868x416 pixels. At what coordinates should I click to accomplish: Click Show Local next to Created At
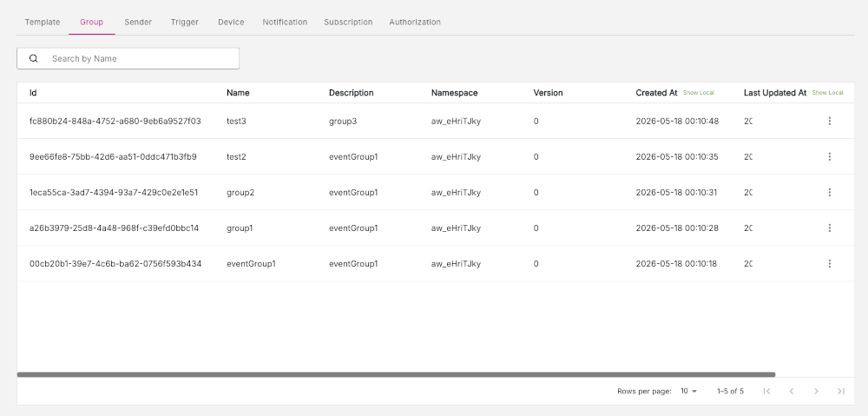coord(699,93)
